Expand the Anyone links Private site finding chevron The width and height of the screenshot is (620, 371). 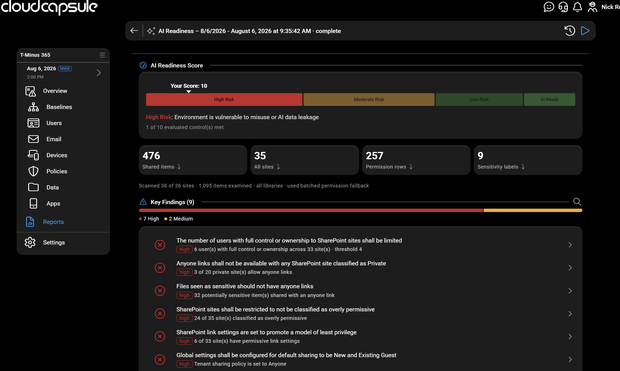click(x=570, y=268)
